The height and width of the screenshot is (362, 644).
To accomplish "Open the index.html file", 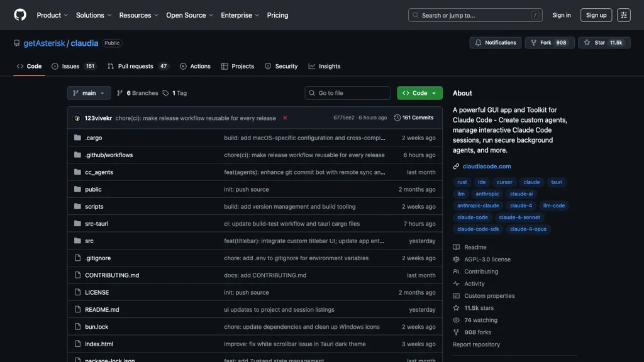I will click(99, 344).
